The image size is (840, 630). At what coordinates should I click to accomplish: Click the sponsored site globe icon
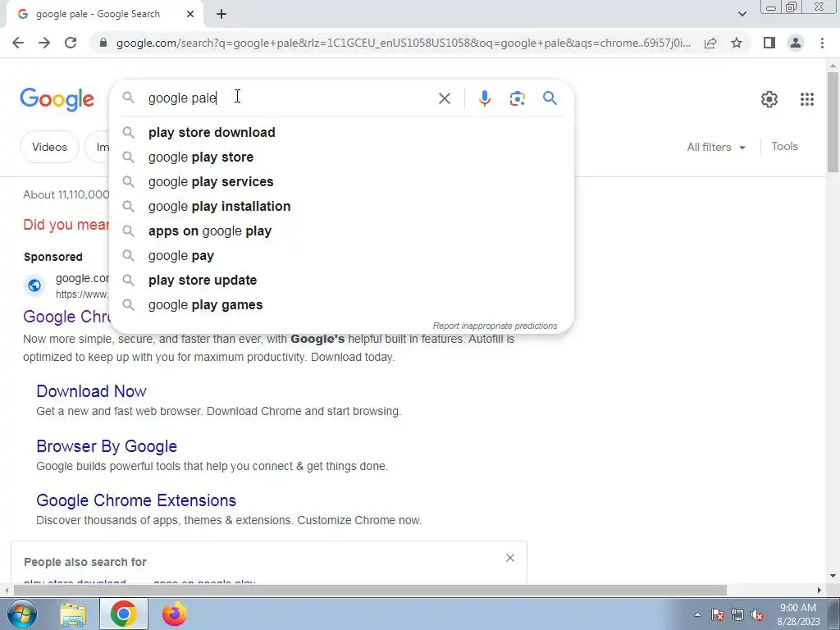(34, 285)
